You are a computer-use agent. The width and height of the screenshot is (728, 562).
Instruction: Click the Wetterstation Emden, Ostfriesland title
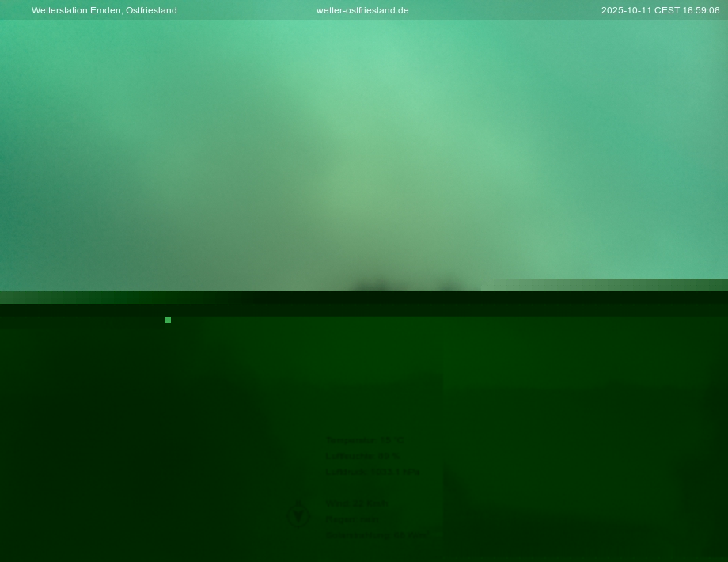tap(104, 10)
